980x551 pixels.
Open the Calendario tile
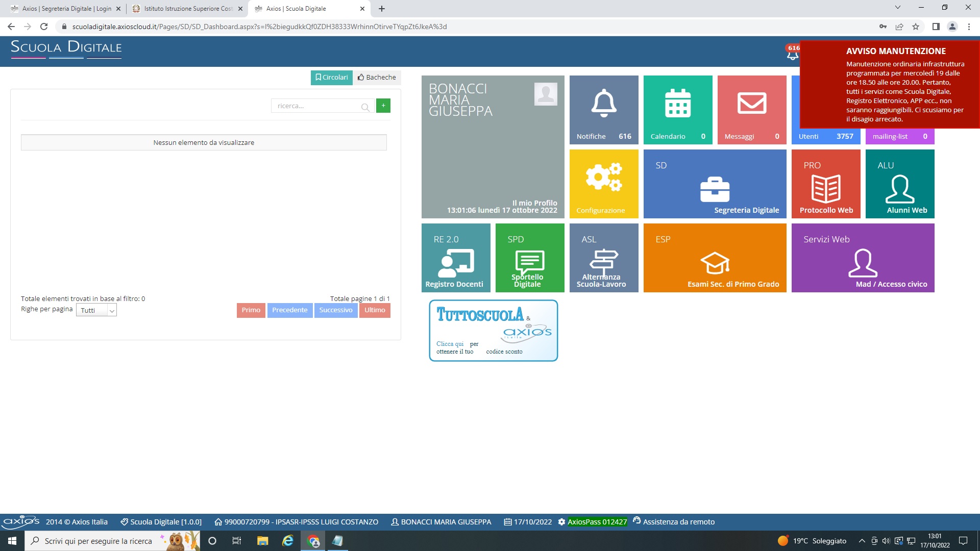(x=678, y=110)
